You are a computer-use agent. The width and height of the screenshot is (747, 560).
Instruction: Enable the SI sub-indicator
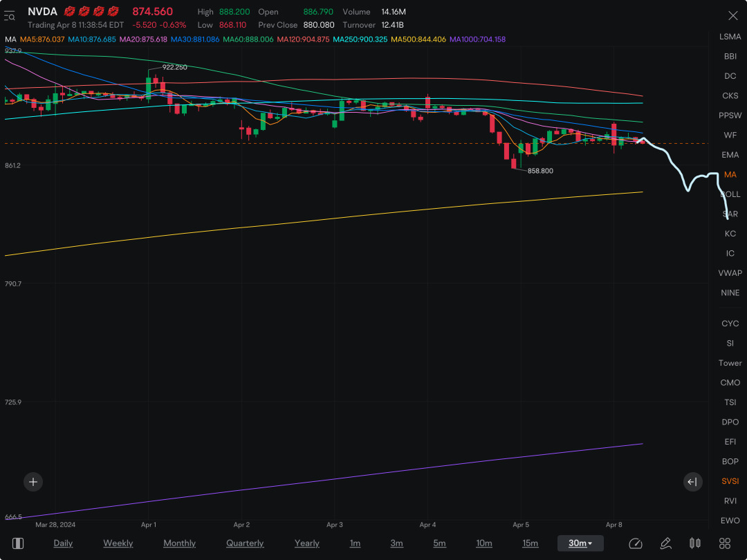tap(730, 344)
